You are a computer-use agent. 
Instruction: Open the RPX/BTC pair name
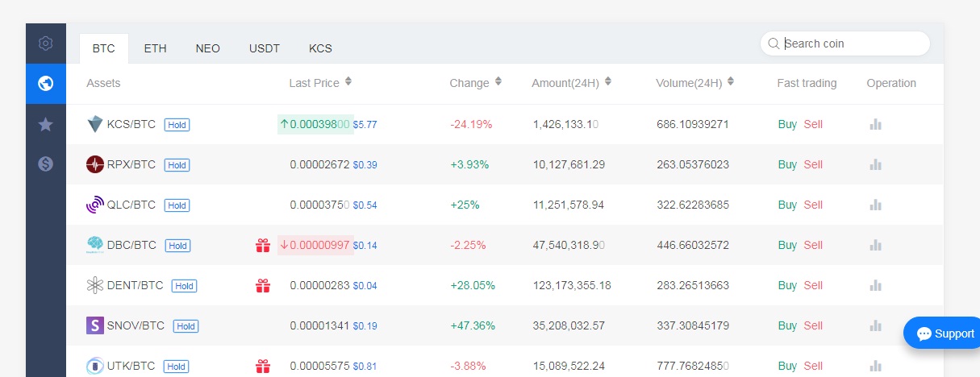pos(131,164)
